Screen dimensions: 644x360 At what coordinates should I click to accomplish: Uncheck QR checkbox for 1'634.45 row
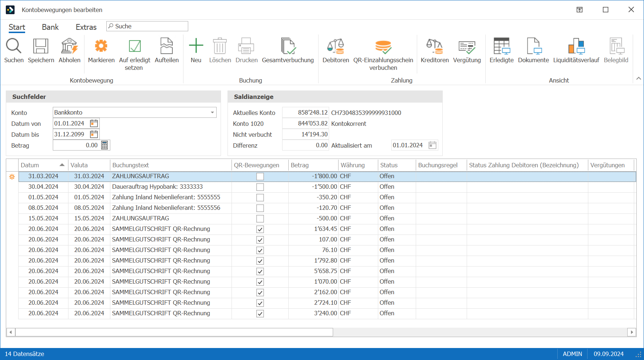click(x=260, y=229)
